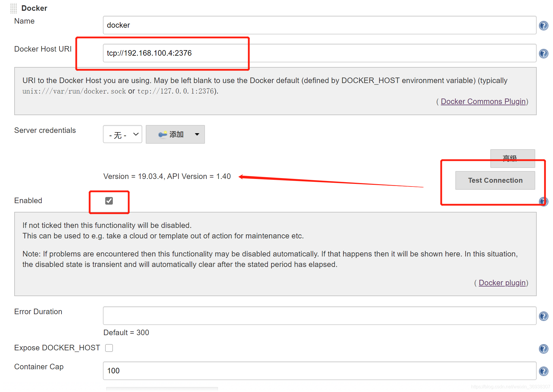Click the 'Expose DOCKER_HOST' label
The width and height of the screenshot is (553, 392).
click(57, 348)
